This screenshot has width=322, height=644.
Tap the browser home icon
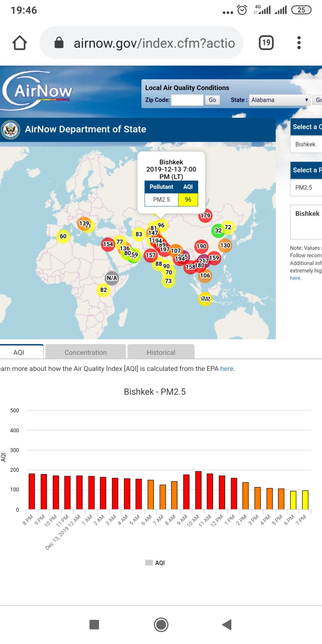(20, 43)
